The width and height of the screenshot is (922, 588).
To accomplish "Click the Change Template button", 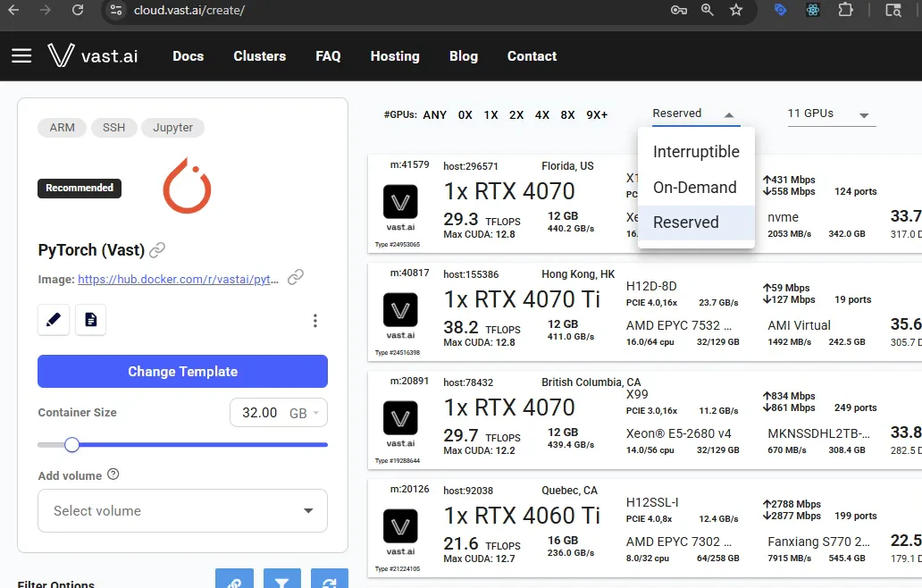I will (182, 371).
